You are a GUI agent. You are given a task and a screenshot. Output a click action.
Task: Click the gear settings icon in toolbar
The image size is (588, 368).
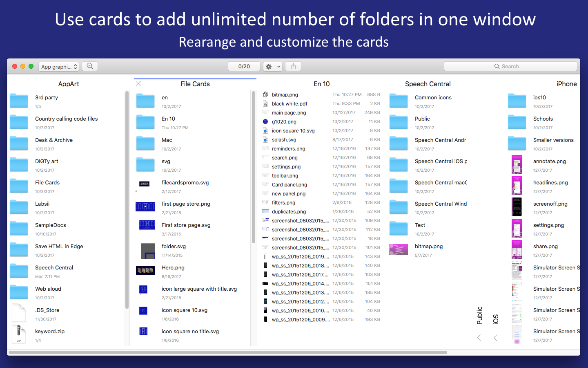click(x=269, y=66)
